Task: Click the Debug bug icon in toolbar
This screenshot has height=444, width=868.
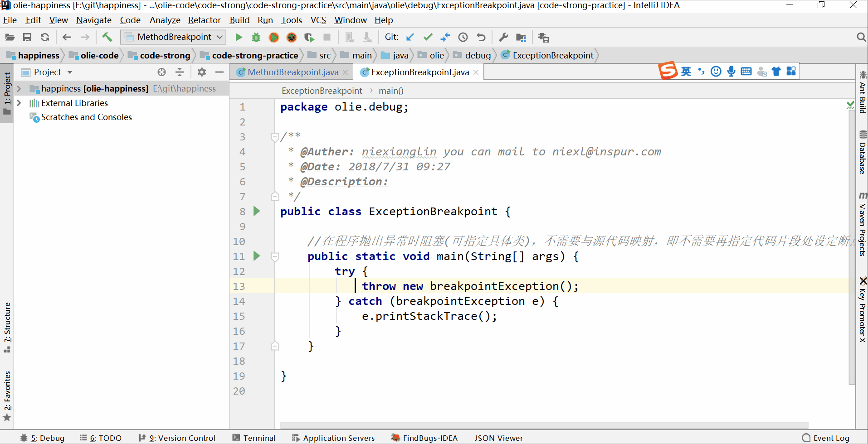Action: (256, 37)
